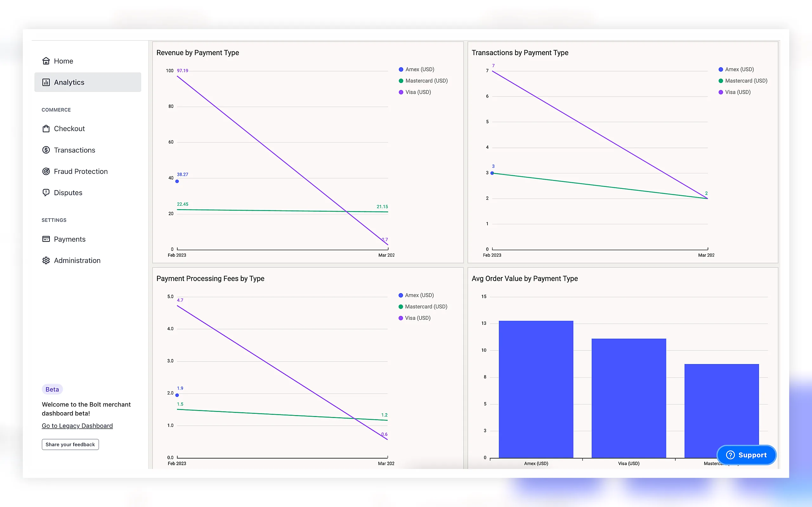
Task: Click the Administration gear icon
Action: click(46, 260)
